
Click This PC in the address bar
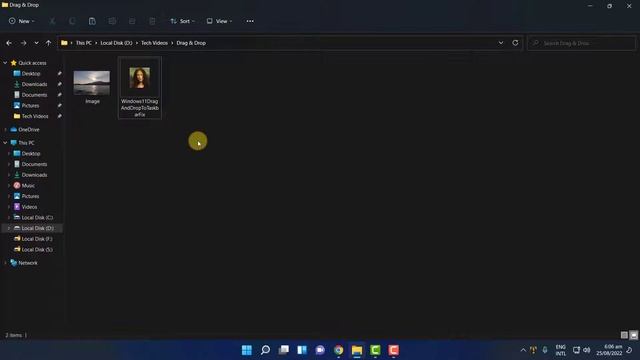coord(84,43)
